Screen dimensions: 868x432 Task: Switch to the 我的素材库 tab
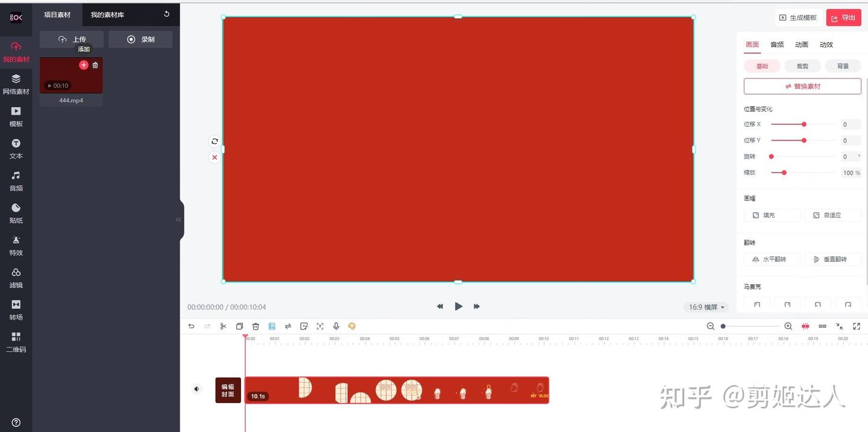107,14
